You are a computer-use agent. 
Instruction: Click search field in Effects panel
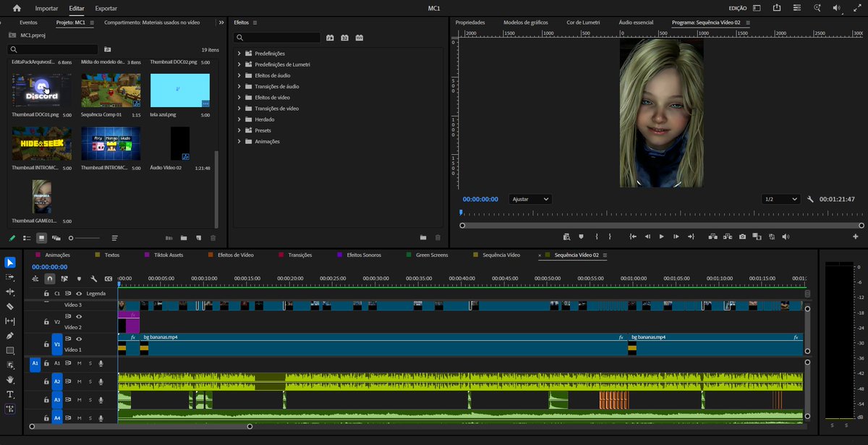[278, 38]
